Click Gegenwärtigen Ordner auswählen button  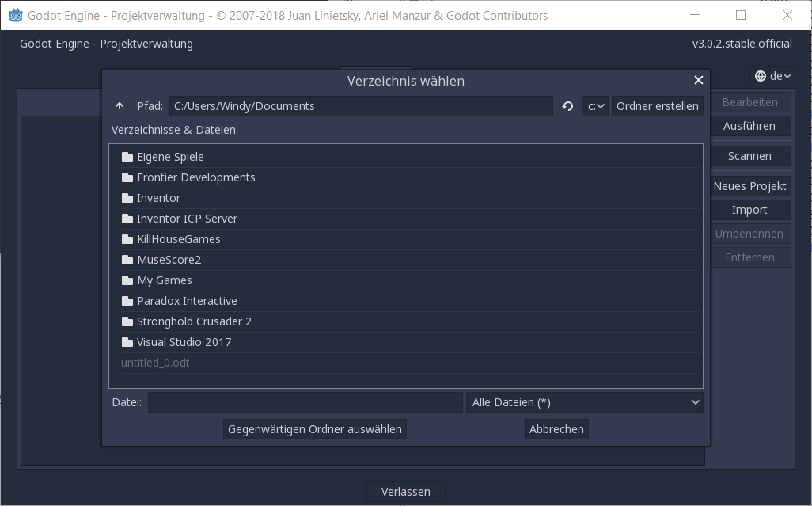tap(315, 429)
